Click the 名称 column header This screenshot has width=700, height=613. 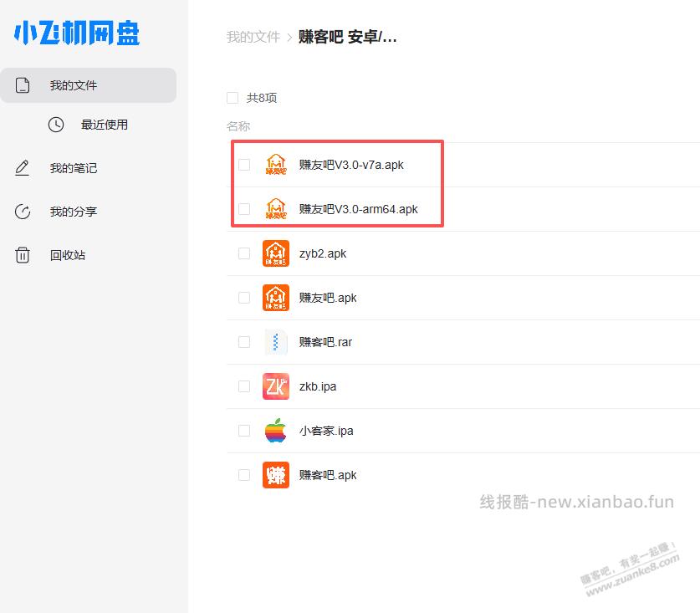(x=238, y=126)
